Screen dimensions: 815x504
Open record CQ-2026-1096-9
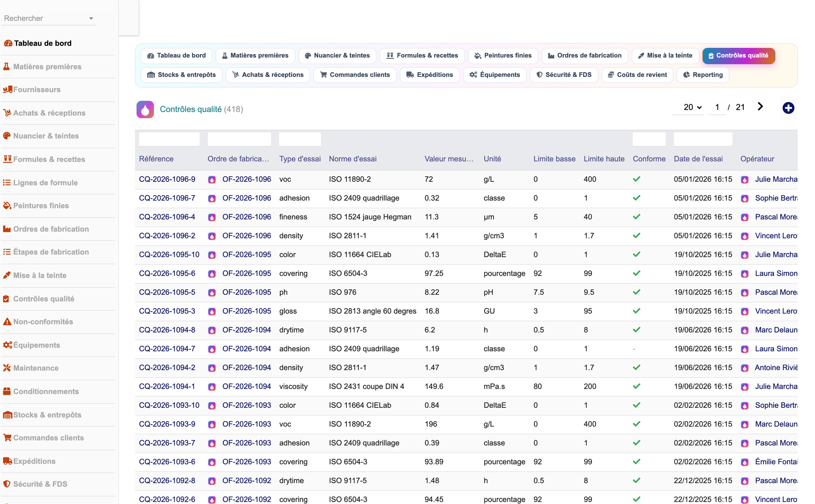coord(167,180)
